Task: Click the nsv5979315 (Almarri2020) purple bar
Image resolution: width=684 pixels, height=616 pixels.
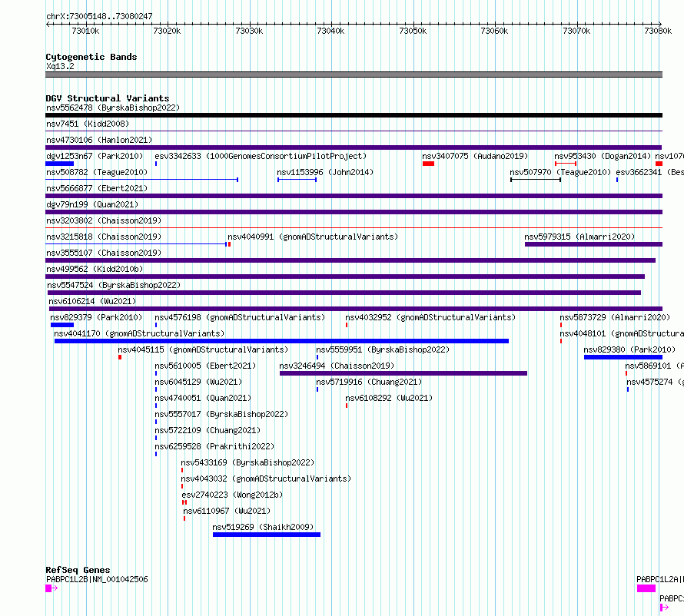Action: (x=593, y=244)
